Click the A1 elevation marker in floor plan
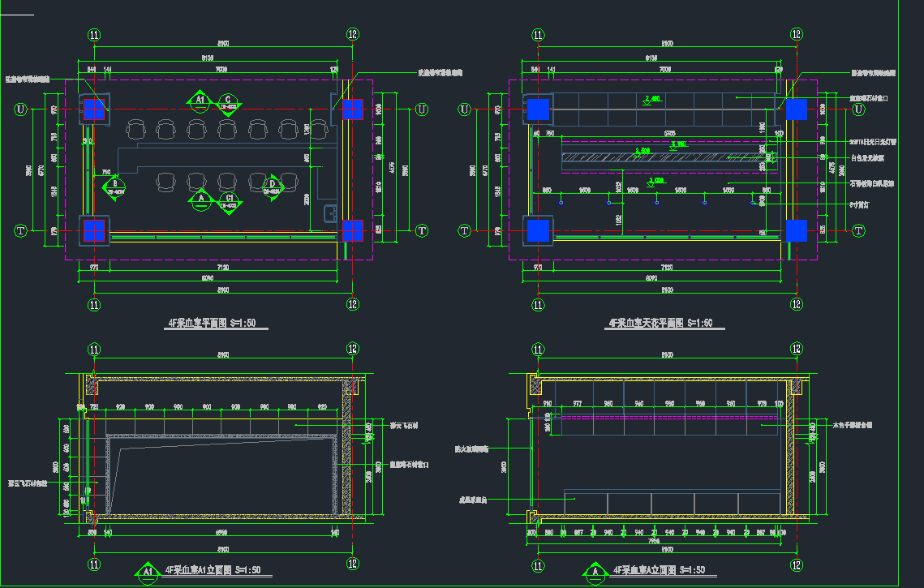924x588 pixels. pyautogui.click(x=200, y=101)
